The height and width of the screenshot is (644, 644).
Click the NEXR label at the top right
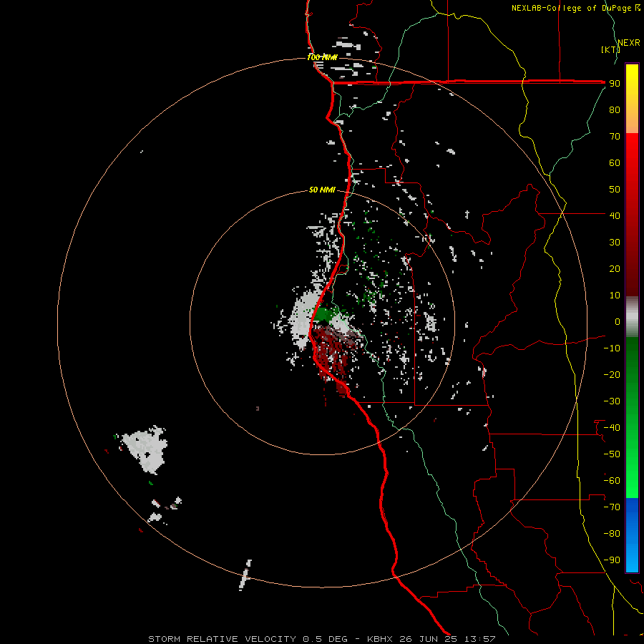click(x=629, y=42)
